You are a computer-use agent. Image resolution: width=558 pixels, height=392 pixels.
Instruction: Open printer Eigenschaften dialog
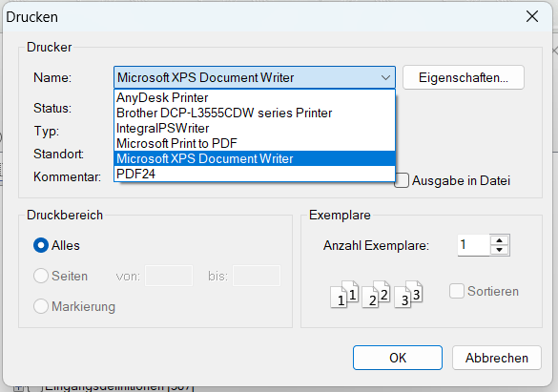464,77
